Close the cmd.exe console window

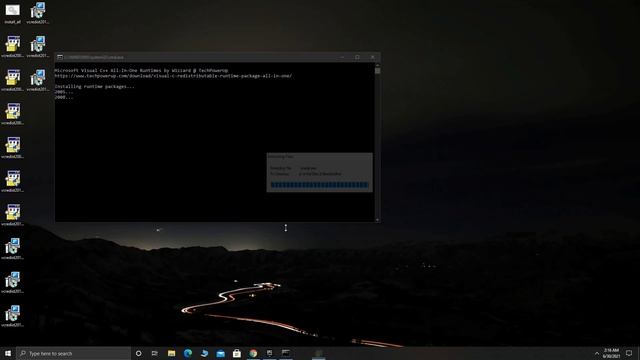373,57
